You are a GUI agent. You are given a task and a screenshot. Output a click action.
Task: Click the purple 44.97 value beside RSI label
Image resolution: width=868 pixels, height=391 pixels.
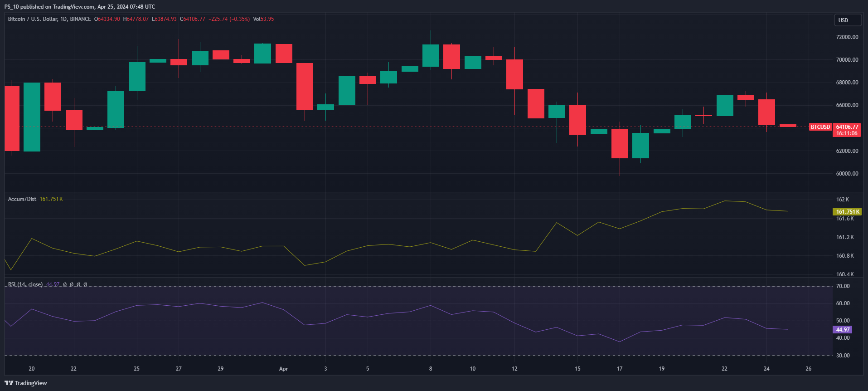click(x=53, y=284)
